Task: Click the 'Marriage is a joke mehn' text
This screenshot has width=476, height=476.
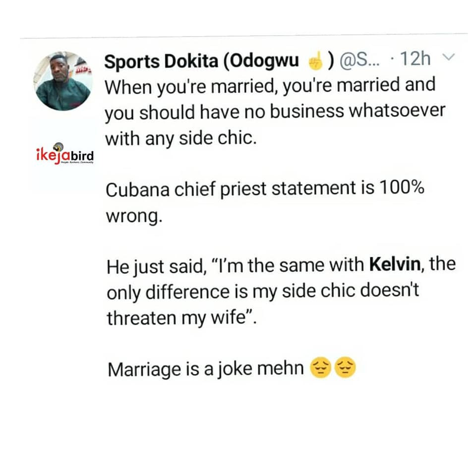Action: (205, 369)
